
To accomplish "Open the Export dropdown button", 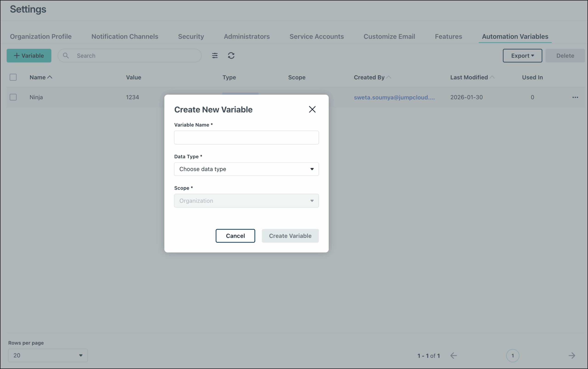I will click(522, 56).
